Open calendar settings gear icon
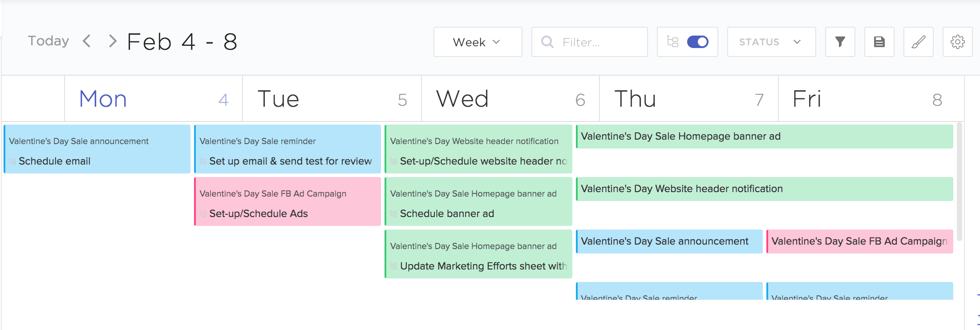 (x=957, y=42)
